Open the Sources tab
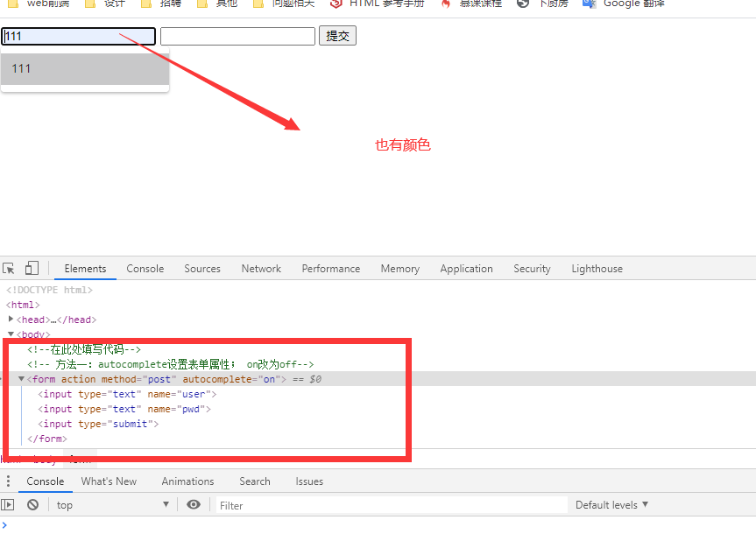Screen dimensions: 756x534 coord(202,269)
